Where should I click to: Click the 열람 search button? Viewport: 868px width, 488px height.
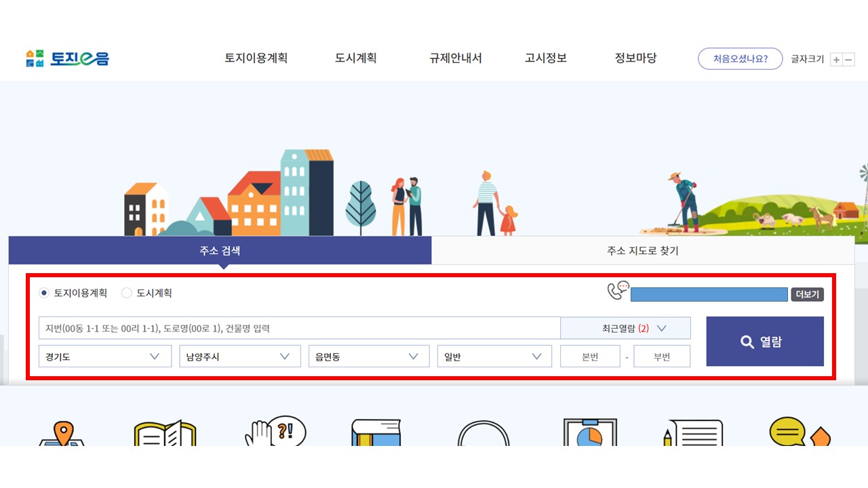[x=765, y=341]
